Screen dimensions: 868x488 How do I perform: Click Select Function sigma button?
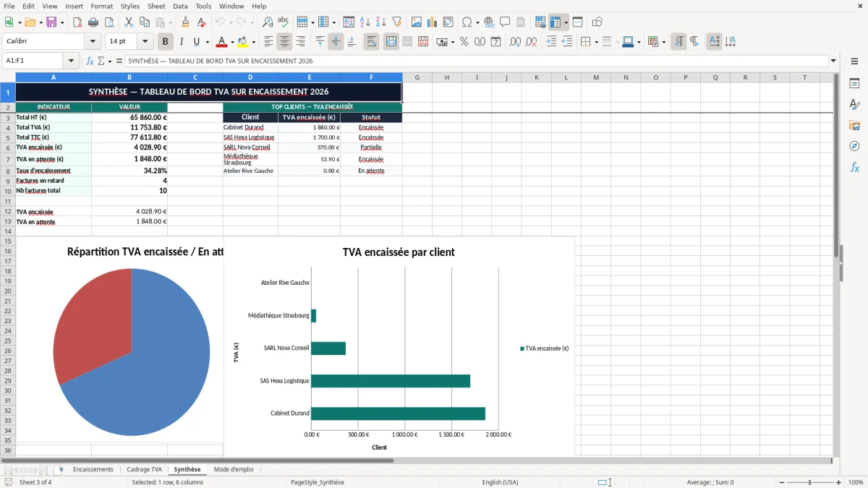tap(101, 61)
